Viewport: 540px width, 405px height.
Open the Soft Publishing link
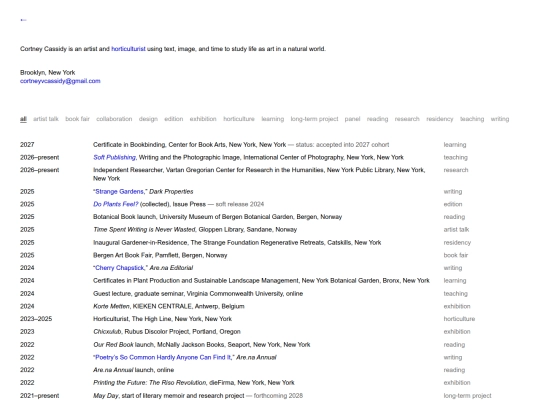pyautogui.click(x=115, y=157)
